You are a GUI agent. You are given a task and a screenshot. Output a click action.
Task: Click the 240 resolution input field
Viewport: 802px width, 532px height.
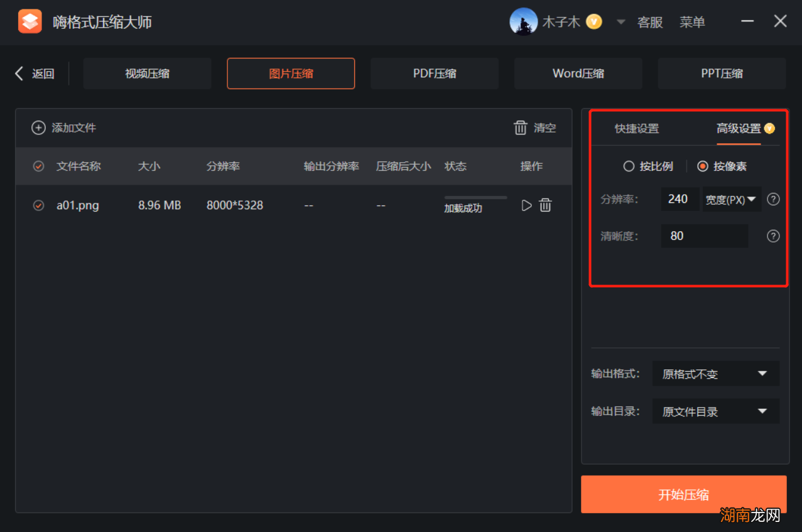[x=680, y=199]
